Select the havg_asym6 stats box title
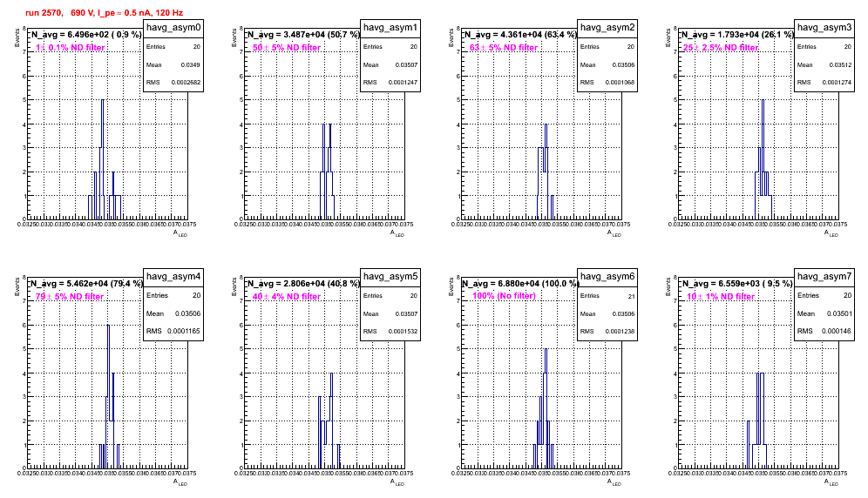This screenshot has height=498, width=868. 607,276
